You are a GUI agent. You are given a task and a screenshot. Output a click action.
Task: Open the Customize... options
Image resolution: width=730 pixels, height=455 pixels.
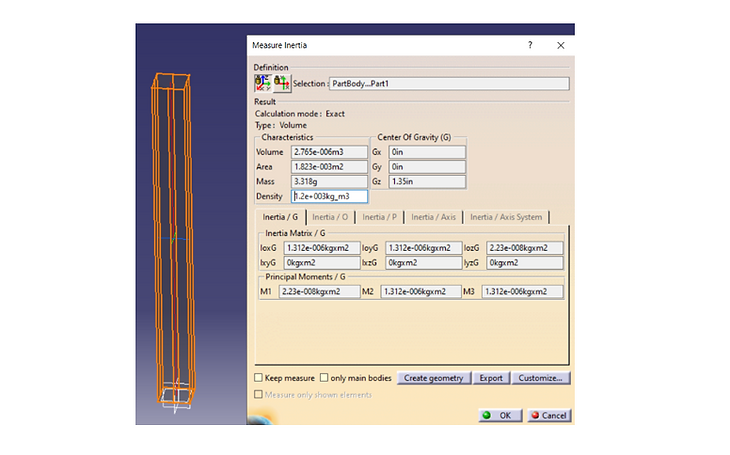coord(541,378)
